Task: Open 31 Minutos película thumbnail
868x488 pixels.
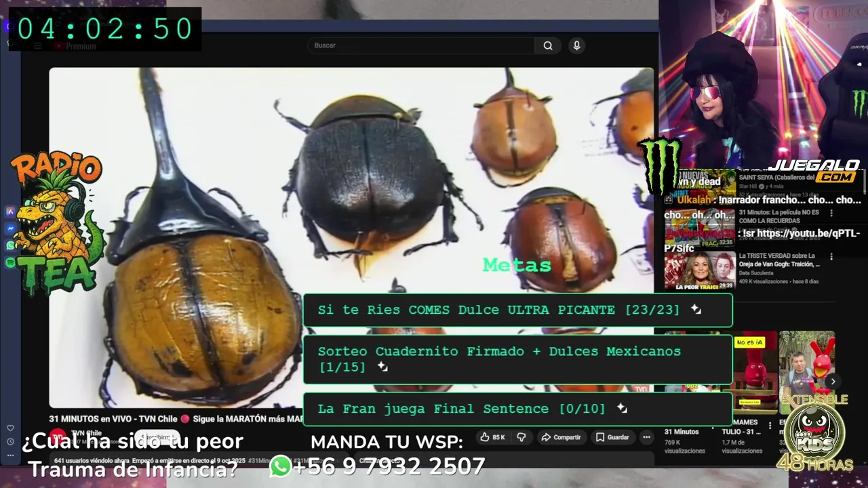Action: click(700, 226)
